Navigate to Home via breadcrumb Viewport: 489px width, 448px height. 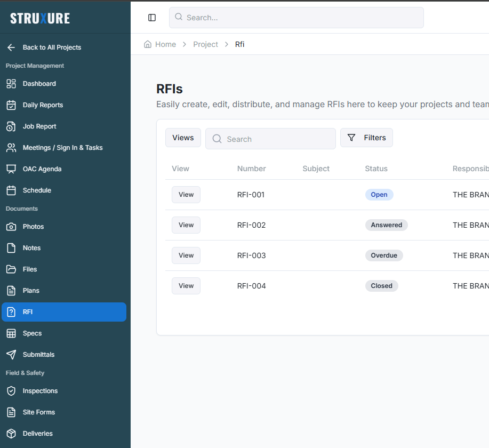pyautogui.click(x=165, y=44)
